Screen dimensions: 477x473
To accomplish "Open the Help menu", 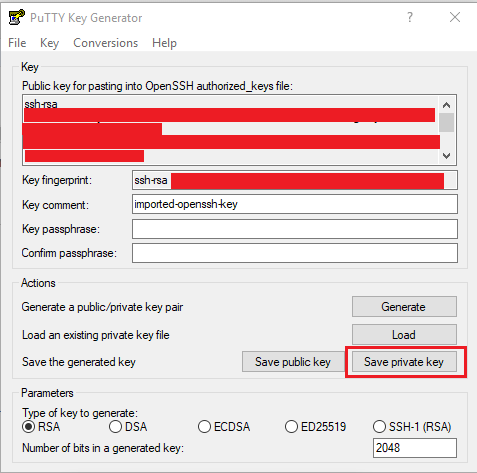I will pyautogui.click(x=164, y=43).
